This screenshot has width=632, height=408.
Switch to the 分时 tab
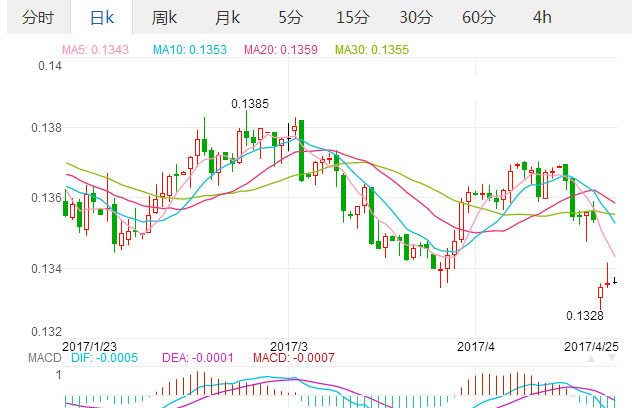(38, 17)
